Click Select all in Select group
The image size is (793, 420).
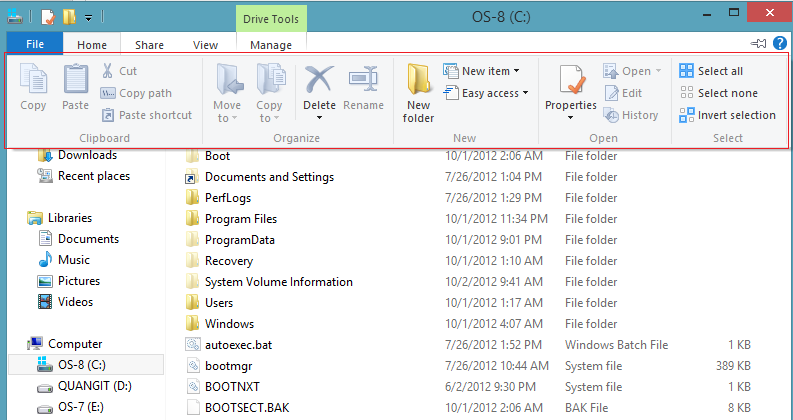pyautogui.click(x=711, y=71)
